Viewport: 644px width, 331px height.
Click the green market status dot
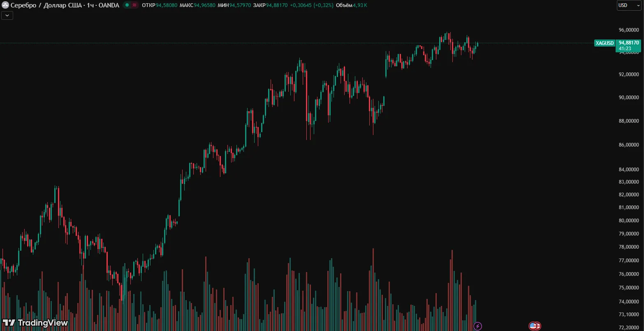tap(127, 5)
